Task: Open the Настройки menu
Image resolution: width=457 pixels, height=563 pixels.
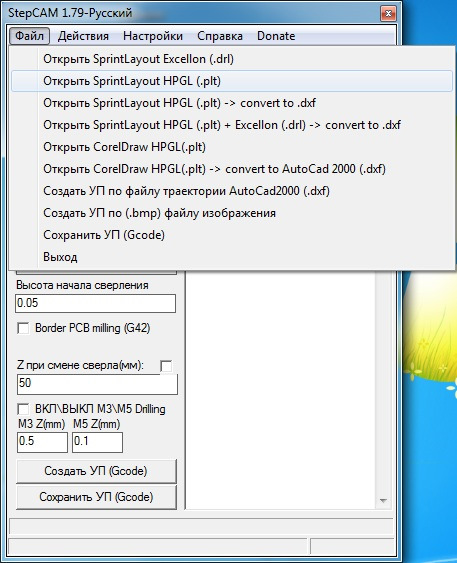Action: (x=153, y=36)
